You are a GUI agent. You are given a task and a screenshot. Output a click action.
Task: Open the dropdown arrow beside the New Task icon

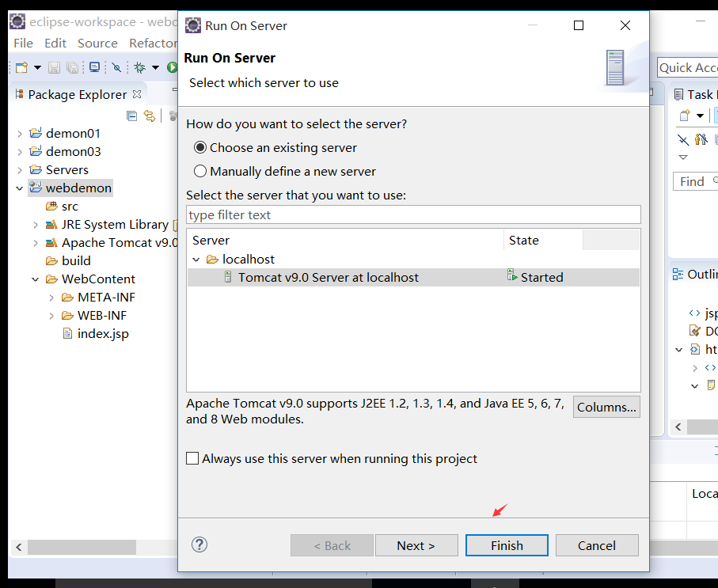click(x=700, y=116)
